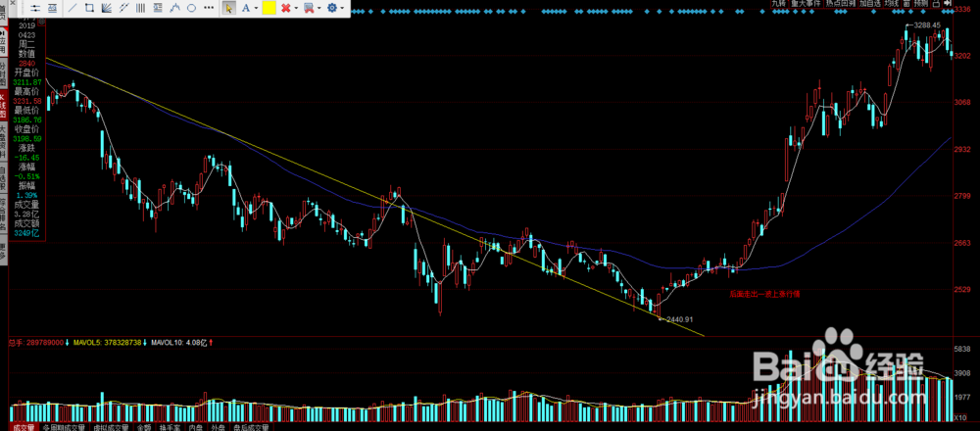The height and width of the screenshot is (431, 980).
Task: Click the 九转 indicator button
Action: click(780, 4)
